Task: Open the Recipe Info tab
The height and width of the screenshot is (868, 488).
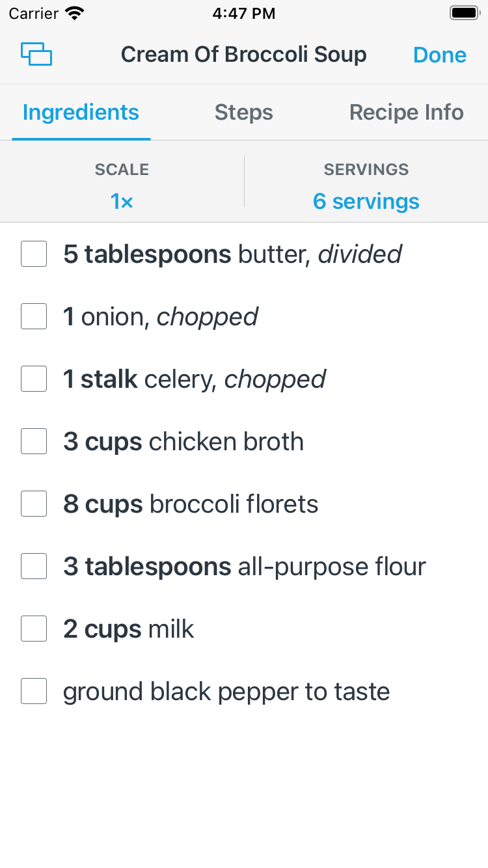Action: [x=407, y=113]
